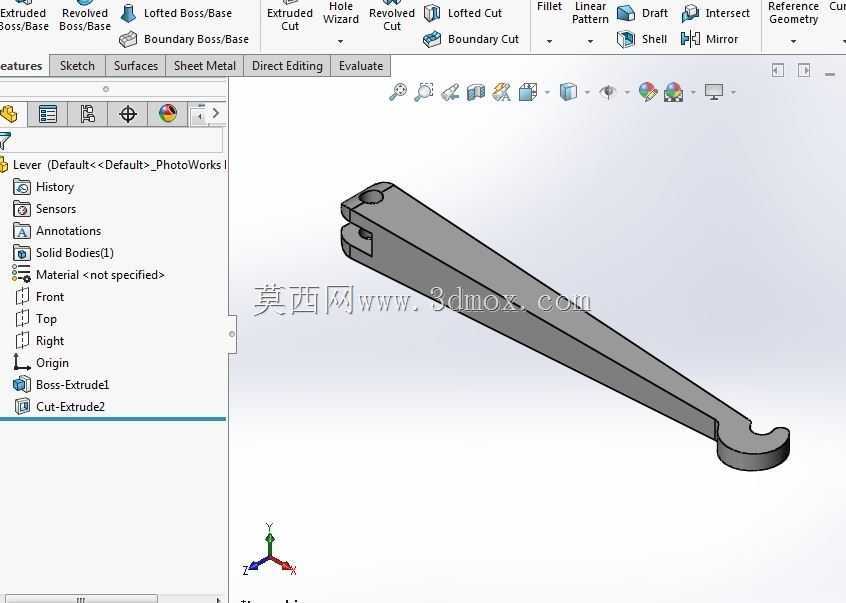Open View Orientation dropdown arrow
Screen dimensions: 846x603
tap(547, 92)
